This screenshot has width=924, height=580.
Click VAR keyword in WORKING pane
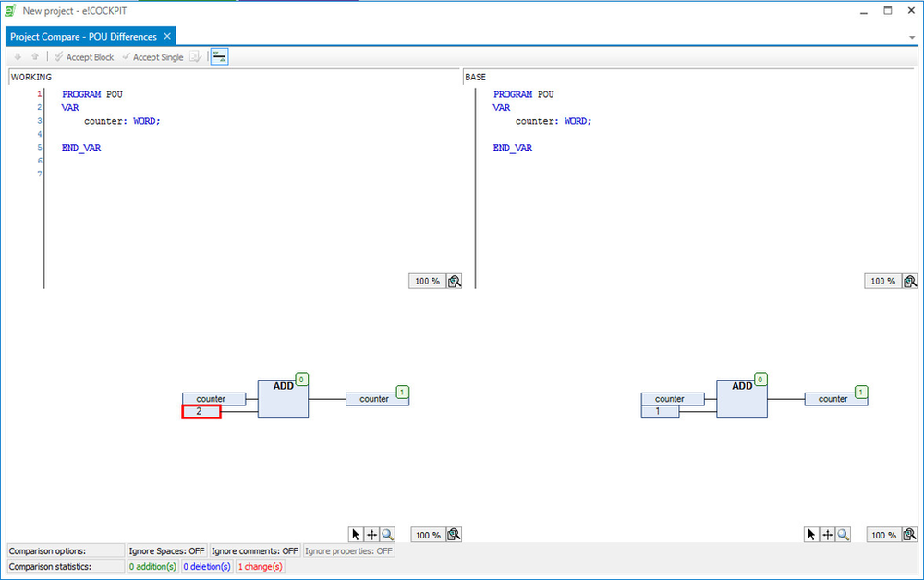(70, 108)
